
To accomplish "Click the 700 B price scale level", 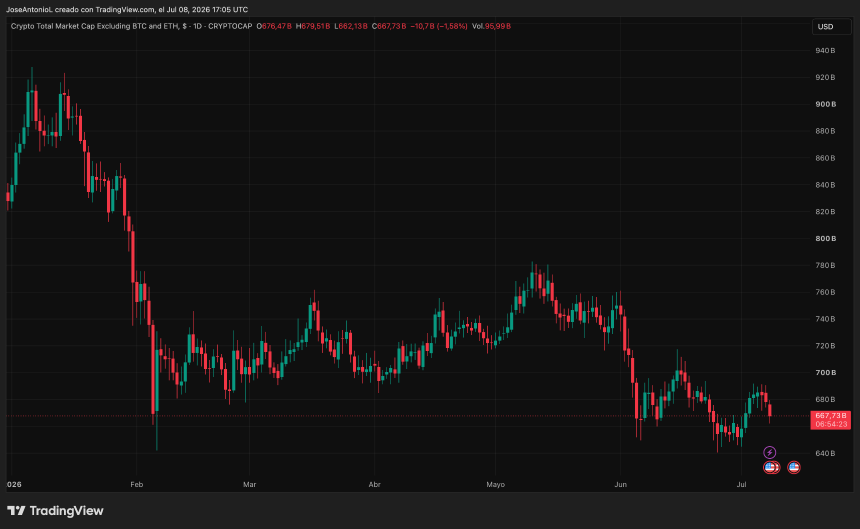I will pyautogui.click(x=825, y=373).
